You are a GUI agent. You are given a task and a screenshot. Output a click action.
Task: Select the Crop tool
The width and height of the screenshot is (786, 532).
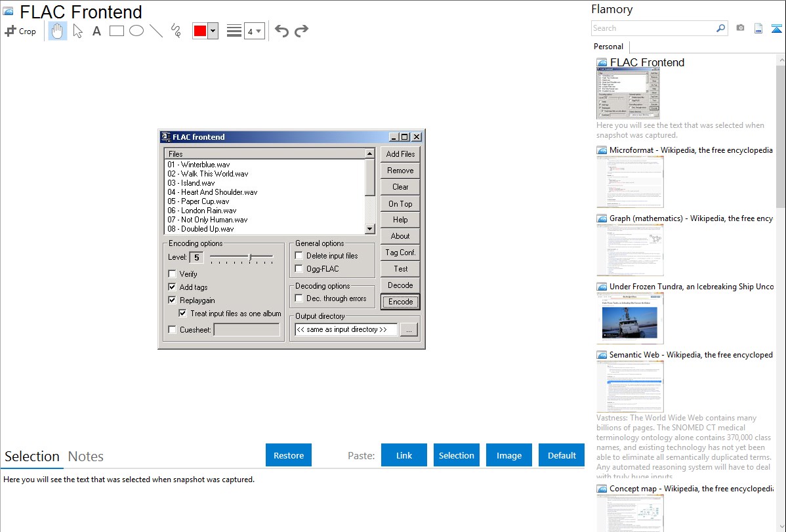click(x=20, y=31)
